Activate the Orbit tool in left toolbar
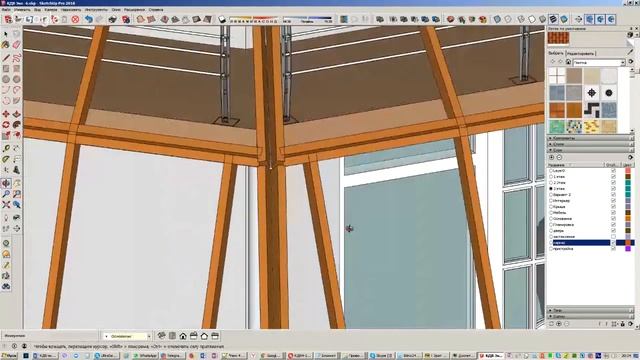Image resolution: width=640 pixels, height=360 pixels. pyautogui.click(x=6, y=183)
